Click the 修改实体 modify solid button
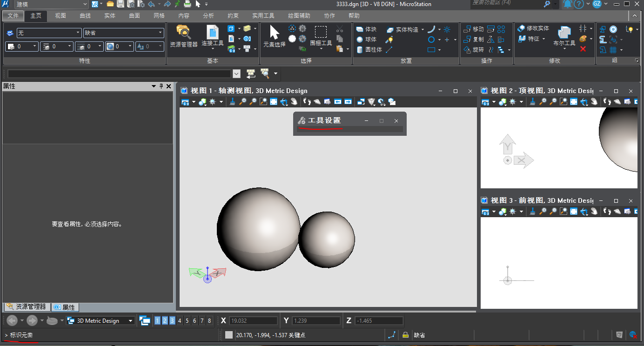The width and height of the screenshot is (644, 346). pos(533,29)
